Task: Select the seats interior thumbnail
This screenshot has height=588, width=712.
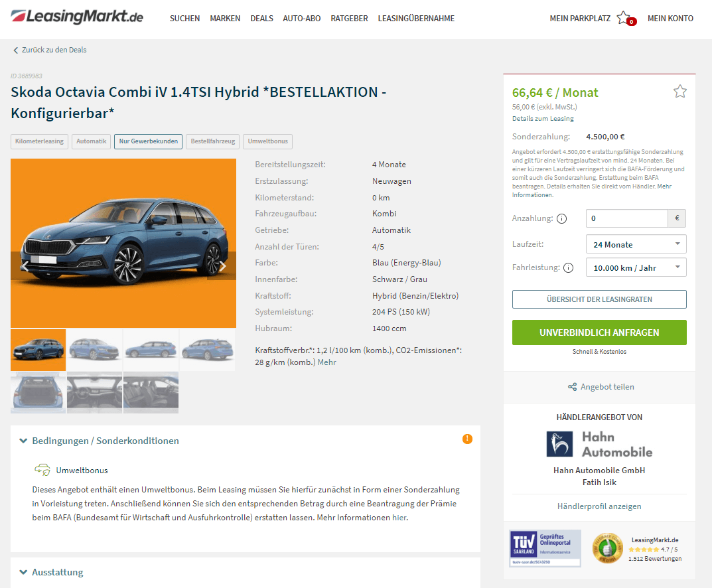Action: 151,393
